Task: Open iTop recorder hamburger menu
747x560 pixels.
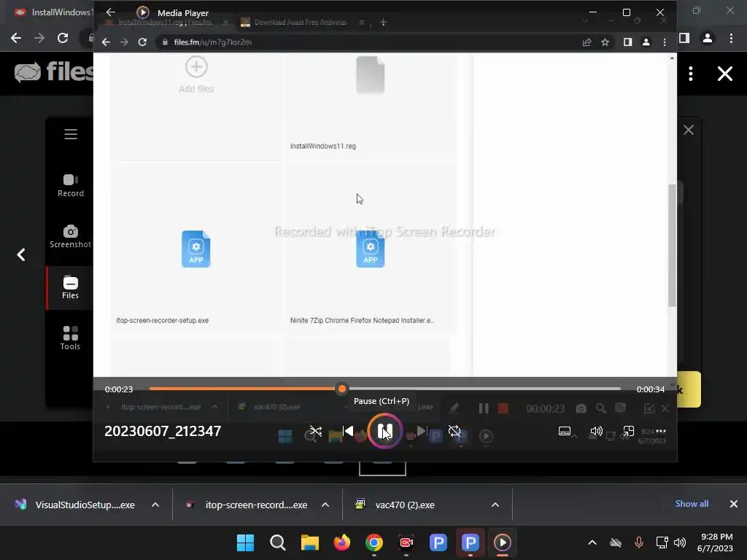Action: coord(71,134)
